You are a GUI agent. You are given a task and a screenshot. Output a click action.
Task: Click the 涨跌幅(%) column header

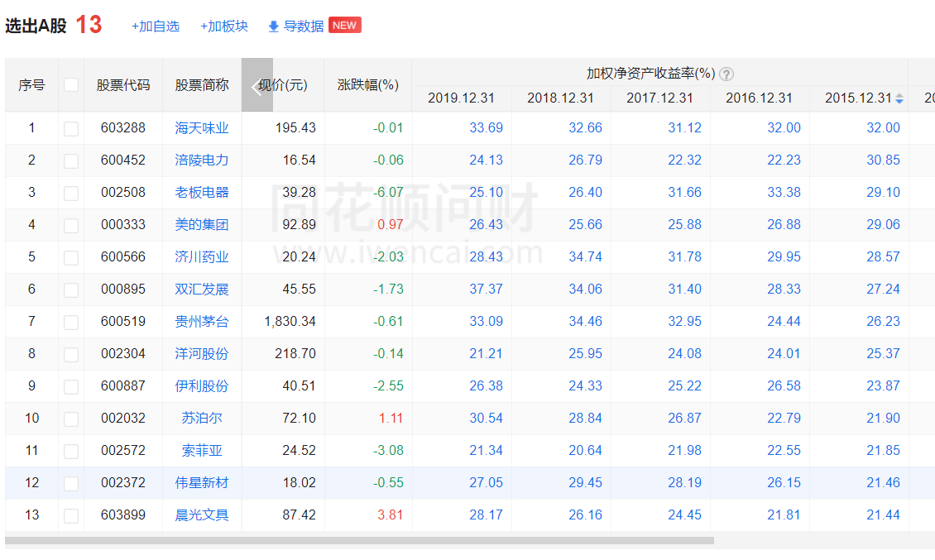click(x=368, y=84)
